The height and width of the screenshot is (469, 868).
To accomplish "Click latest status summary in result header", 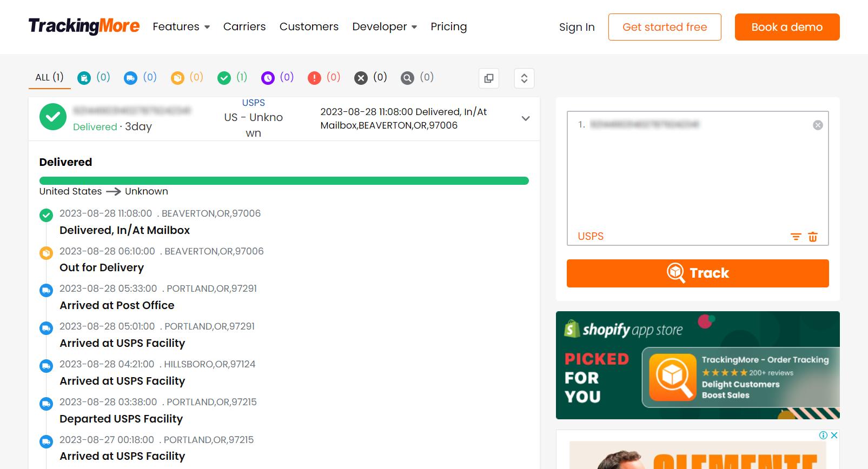I will tap(403, 118).
